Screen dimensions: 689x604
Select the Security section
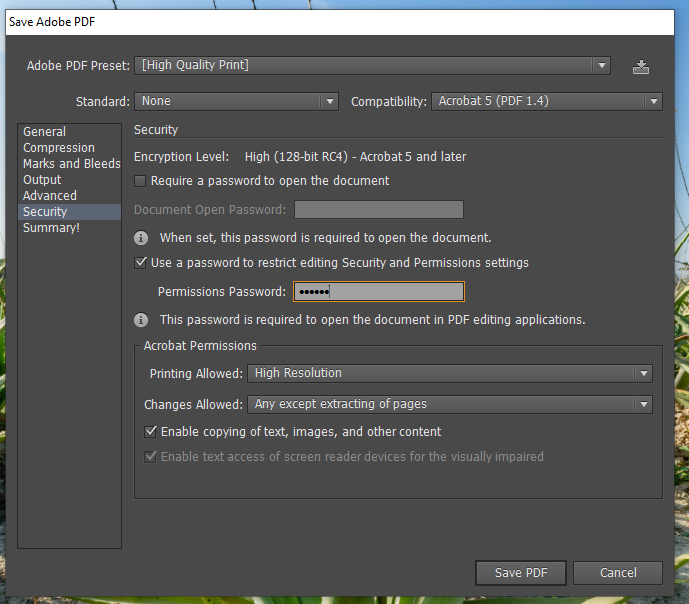[x=69, y=212]
